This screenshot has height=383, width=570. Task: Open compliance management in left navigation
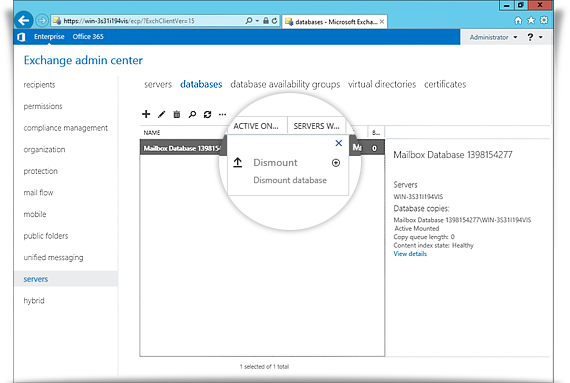(65, 128)
